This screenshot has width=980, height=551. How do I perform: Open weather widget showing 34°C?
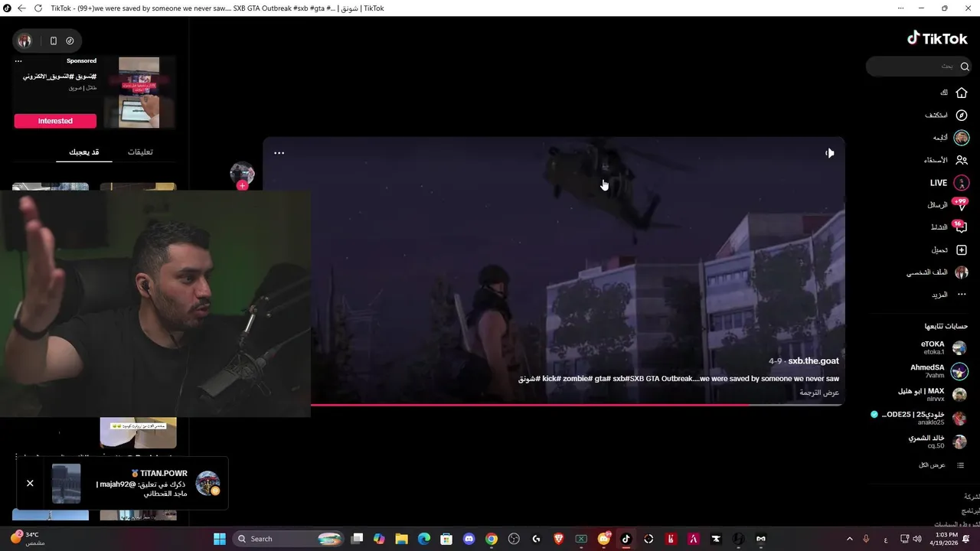point(28,539)
